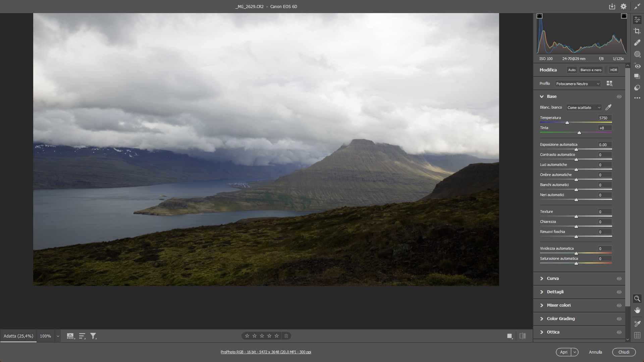This screenshot has height=362, width=644.
Task: Toggle full screen mode icon
Action: click(x=637, y=6)
